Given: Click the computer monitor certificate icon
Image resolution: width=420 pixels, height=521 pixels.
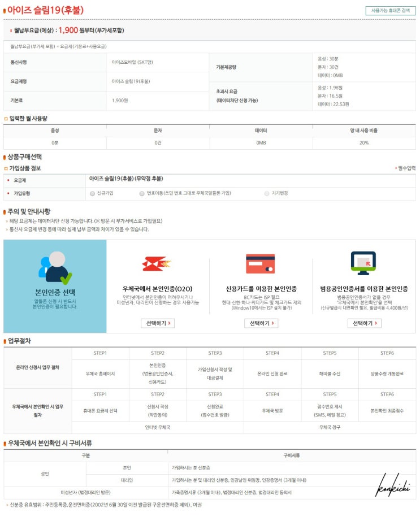Looking at the screenshot, I should [363, 263].
